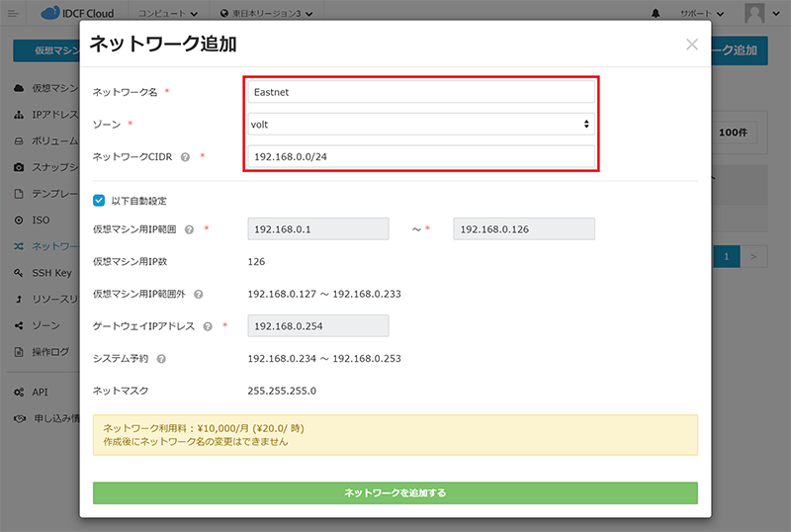This screenshot has width=791, height=532.
Task: Click the IDCF Cloud logo
Action: [80, 14]
